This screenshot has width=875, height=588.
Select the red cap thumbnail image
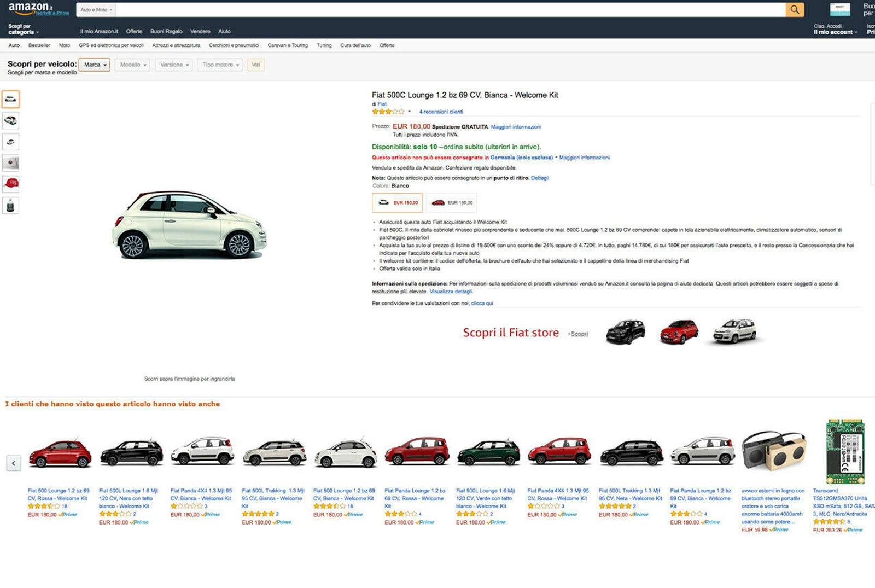[x=10, y=184]
